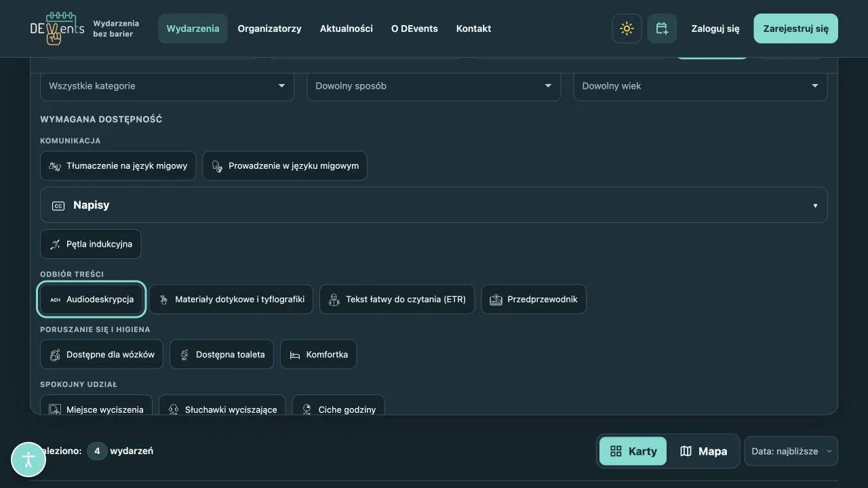The width and height of the screenshot is (868, 488).
Task: Click the grid icon on Karty button
Action: [616, 451]
